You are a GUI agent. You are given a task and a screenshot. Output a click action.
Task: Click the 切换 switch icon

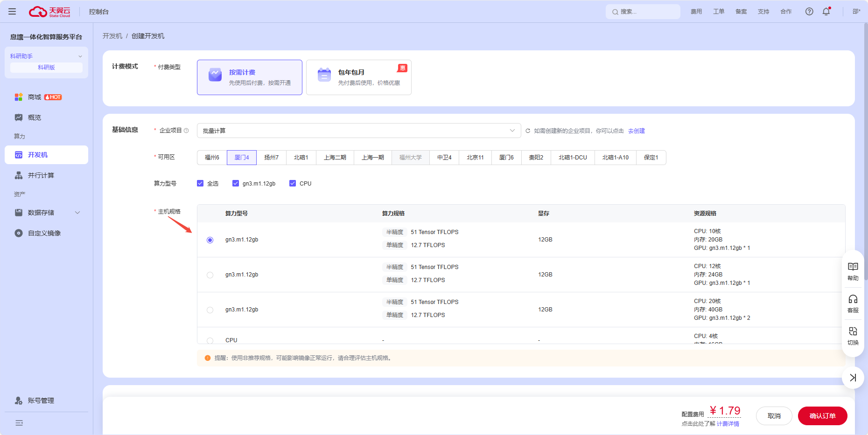click(x=853, y=331)
